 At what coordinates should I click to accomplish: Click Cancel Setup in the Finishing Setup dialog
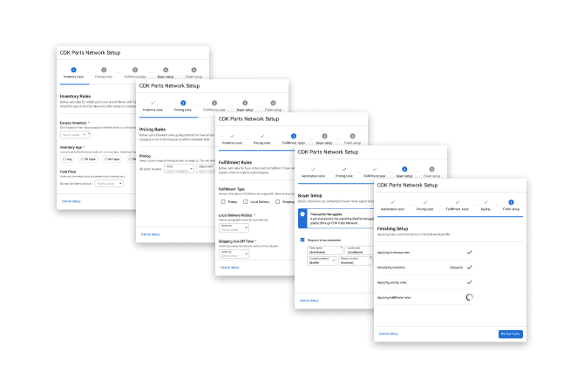coord(389,334)
